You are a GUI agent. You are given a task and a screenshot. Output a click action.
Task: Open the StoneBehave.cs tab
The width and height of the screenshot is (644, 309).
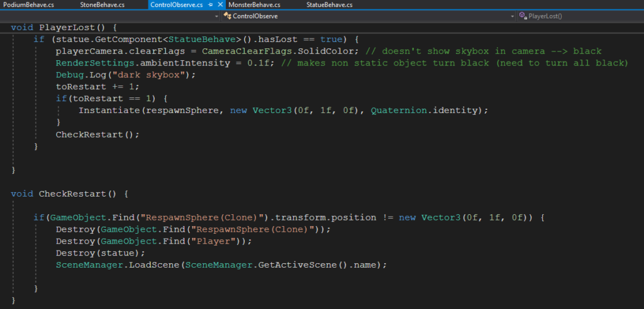(x=103, y=5)
